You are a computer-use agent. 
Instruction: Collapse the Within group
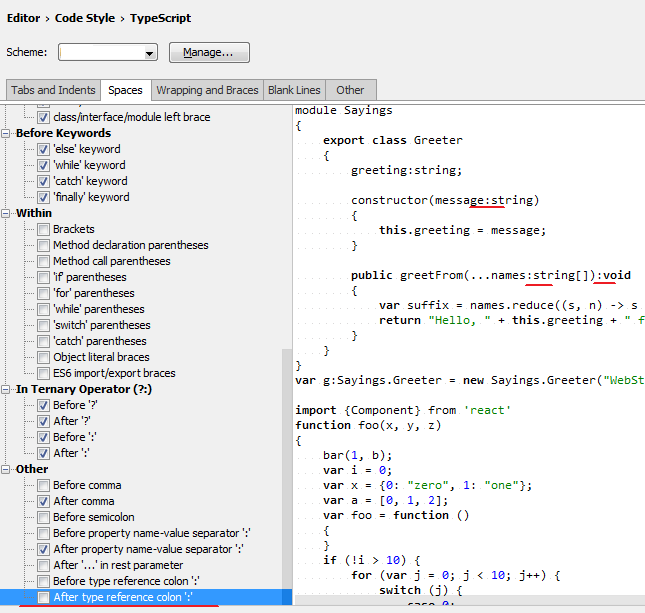(x=5, y=213)
